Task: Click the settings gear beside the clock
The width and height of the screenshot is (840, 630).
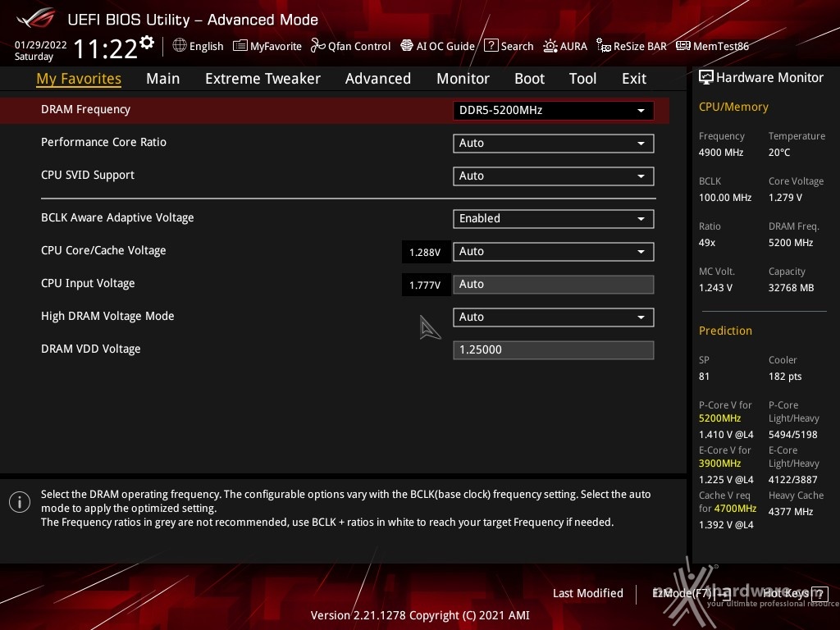Action: coord(147,43)
